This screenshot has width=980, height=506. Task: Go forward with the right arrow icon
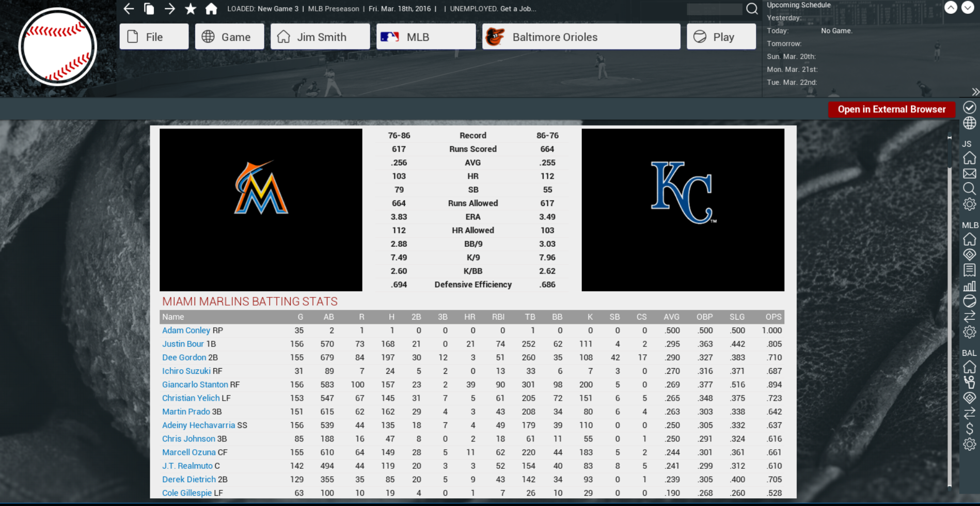[170, 8]
